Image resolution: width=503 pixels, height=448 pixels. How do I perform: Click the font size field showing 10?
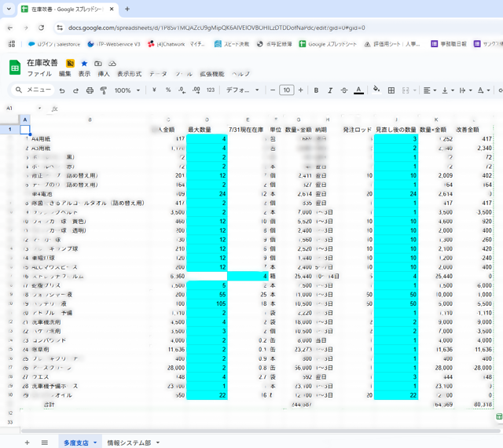pos(286,90)
